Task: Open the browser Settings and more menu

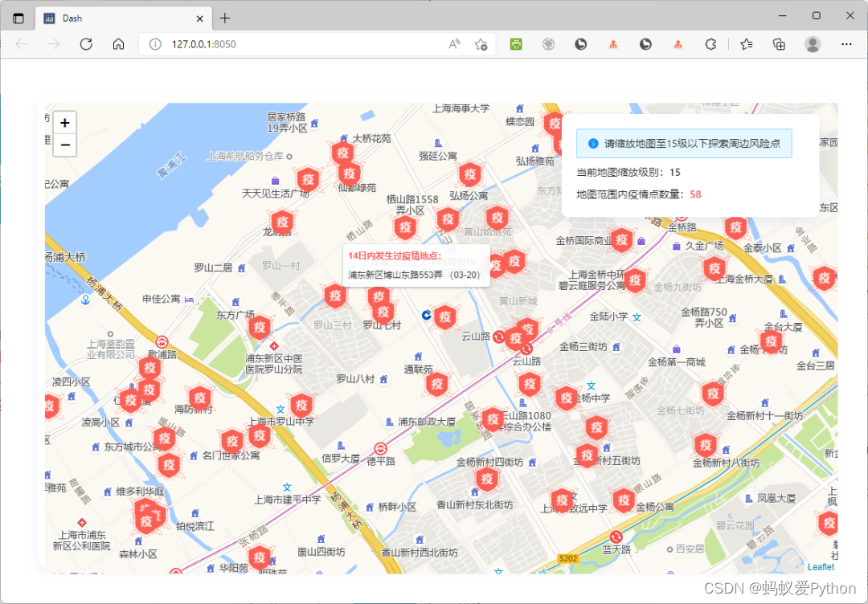Action: (x=846, y=44)
